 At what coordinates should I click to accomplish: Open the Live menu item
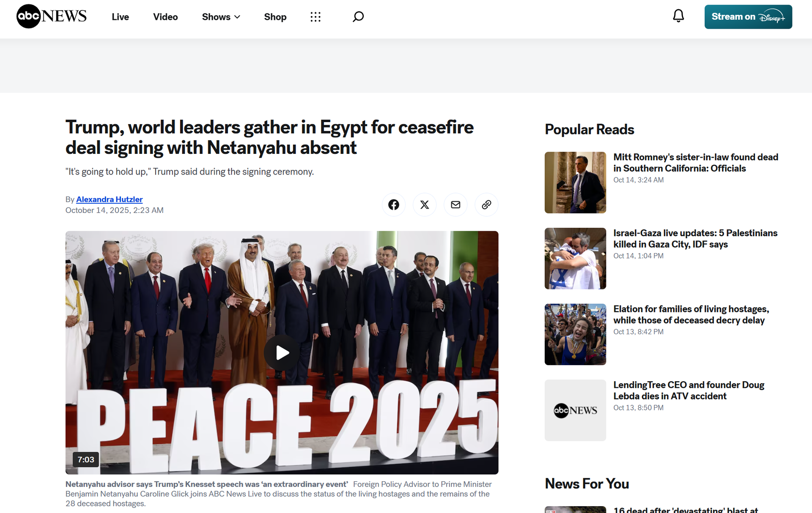[x=120, y=17]
